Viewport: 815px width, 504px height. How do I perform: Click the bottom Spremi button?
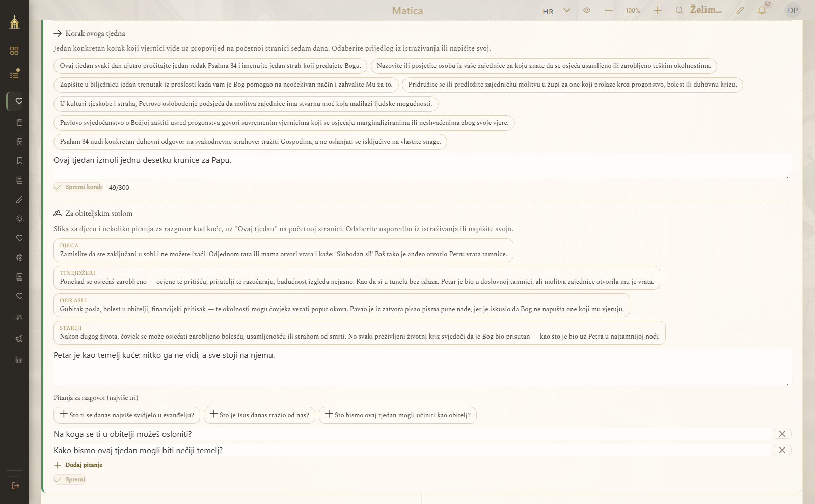70,479
